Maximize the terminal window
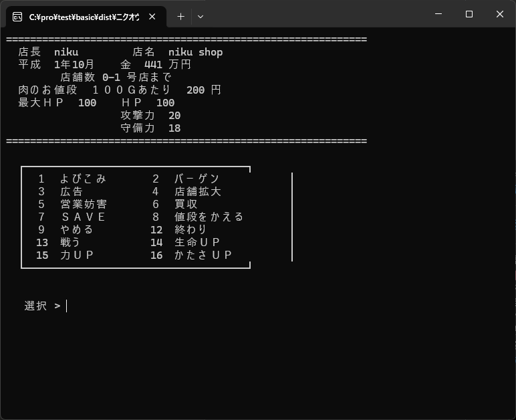Screen dimensions: 516x420 tap(469, 14)
